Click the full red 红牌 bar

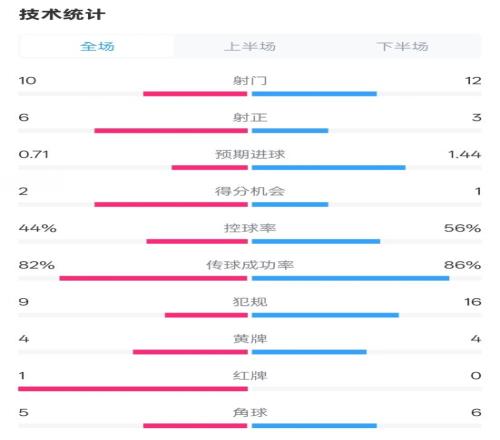133,389
